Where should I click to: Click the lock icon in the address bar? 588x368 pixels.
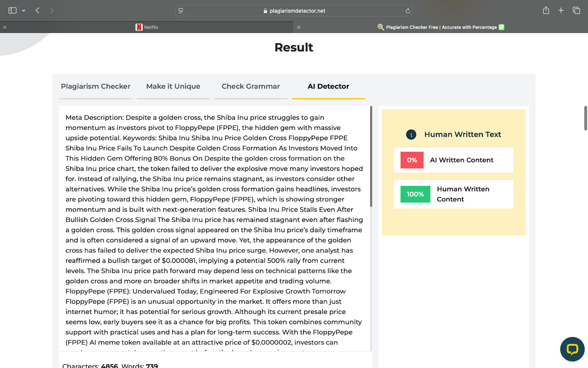(265, 11)
